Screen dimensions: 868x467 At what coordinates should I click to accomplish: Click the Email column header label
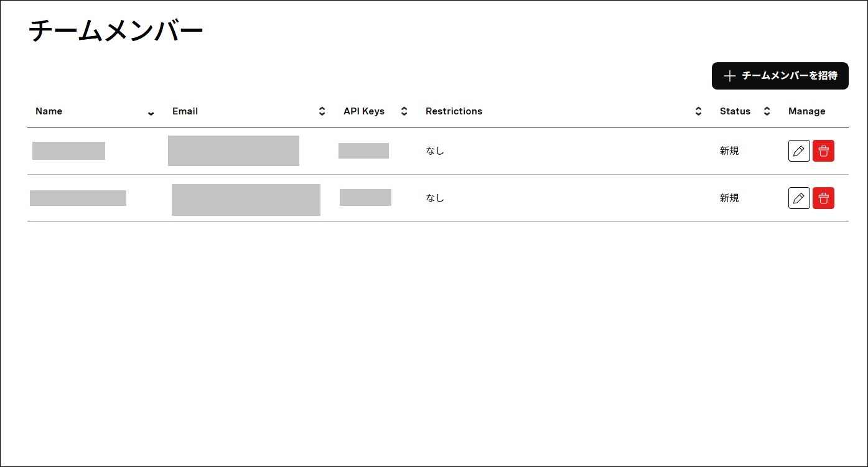pyautogui.click(x=185, y=111)
